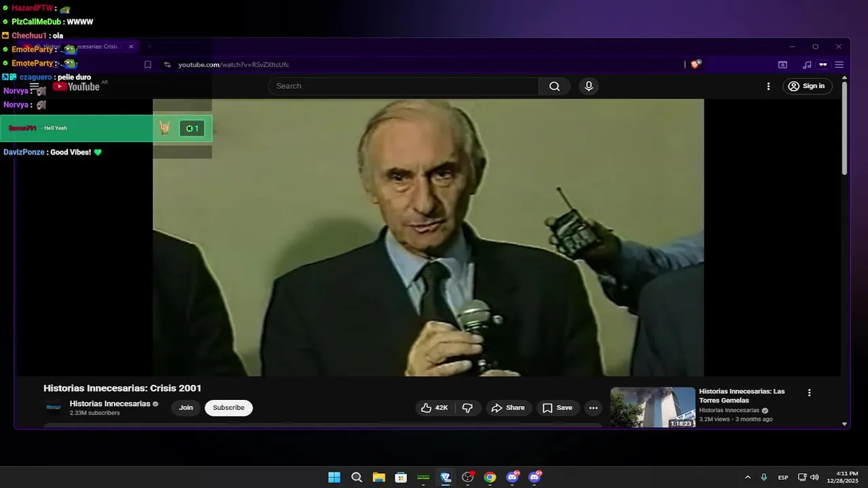Subscribe to Historias Innecesarias
The width and height of the screenshot is (868, 488).
tap(229, 408)
